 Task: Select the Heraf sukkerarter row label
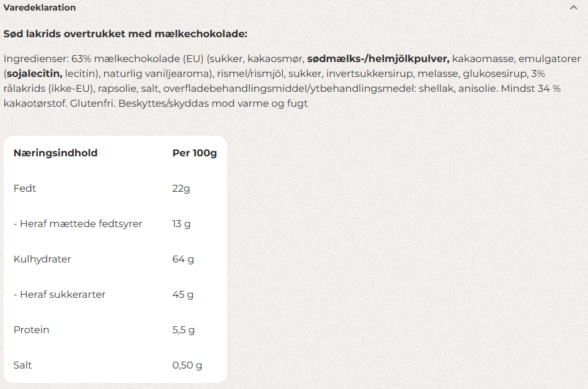coord(60,295)
